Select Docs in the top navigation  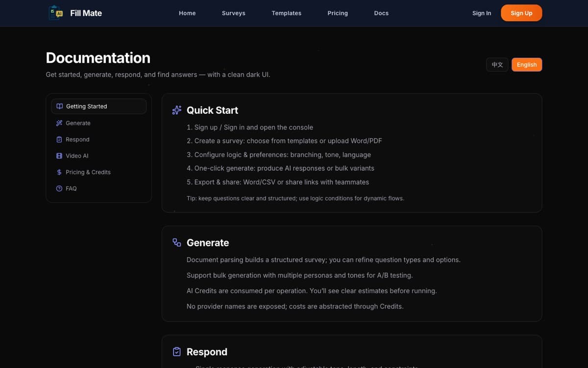381,13
